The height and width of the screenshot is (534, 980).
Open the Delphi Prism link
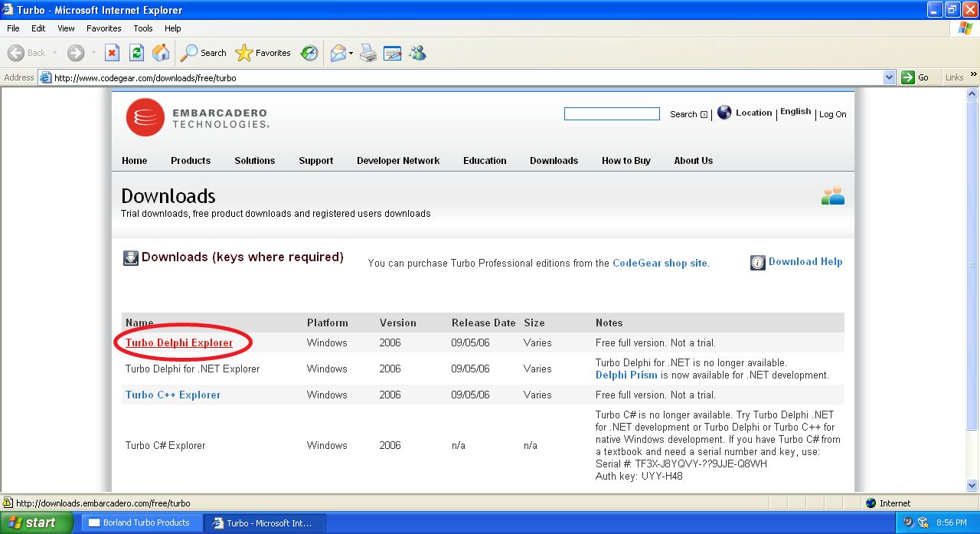(626, 375)
